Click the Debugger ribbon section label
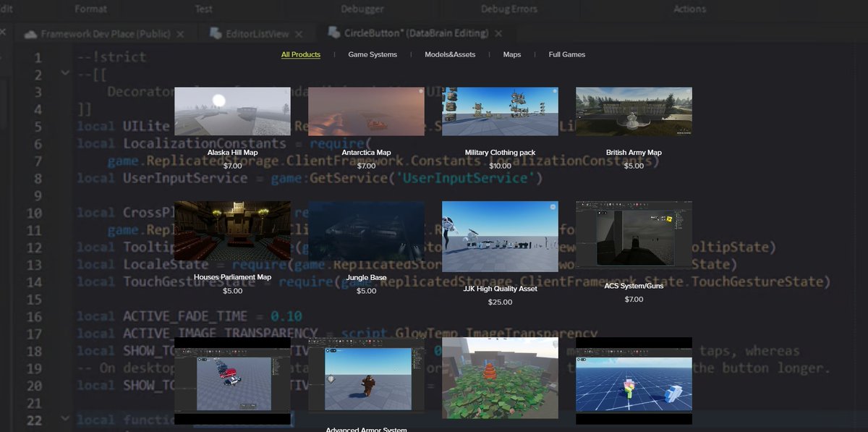Image resolution: width=868 pixels, height=432 pixels. coord(362,9)
